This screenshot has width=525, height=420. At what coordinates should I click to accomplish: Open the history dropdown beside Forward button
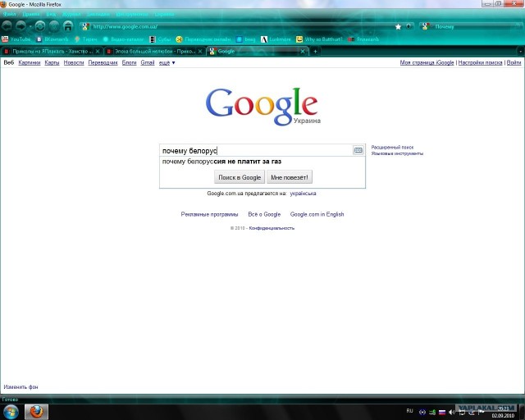point(30,26)
